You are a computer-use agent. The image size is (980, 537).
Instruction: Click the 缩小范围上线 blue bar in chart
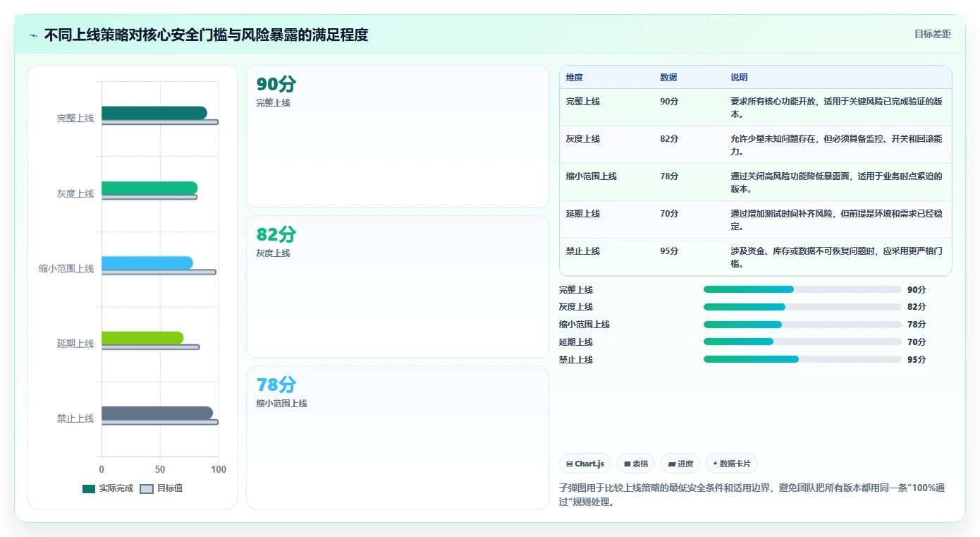pos(147,263)
